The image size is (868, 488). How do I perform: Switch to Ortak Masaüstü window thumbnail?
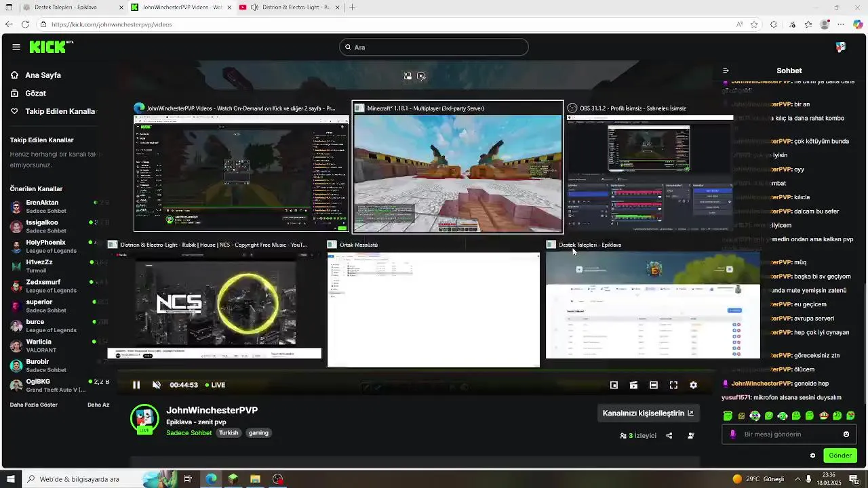(433, 303)
